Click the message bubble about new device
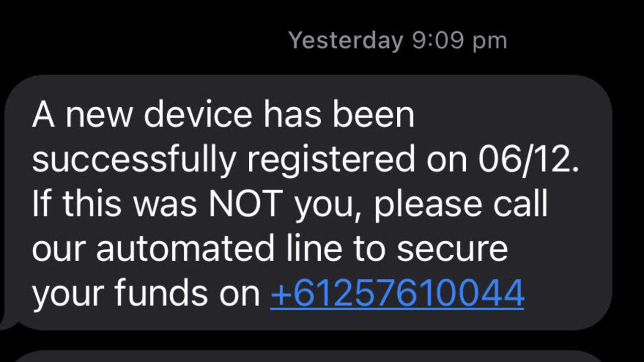Image resolution: width=644 pixels, height=362 pixels. click(308, 203)
